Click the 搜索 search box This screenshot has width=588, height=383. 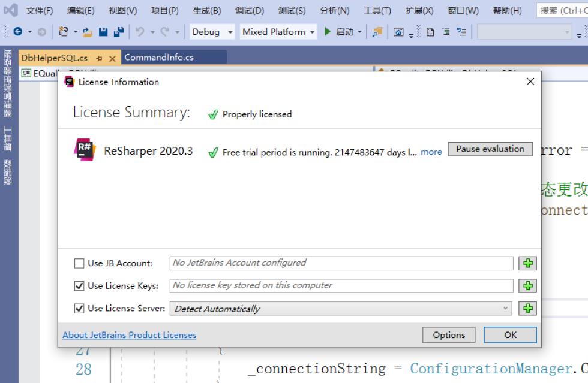coord(562,11)
